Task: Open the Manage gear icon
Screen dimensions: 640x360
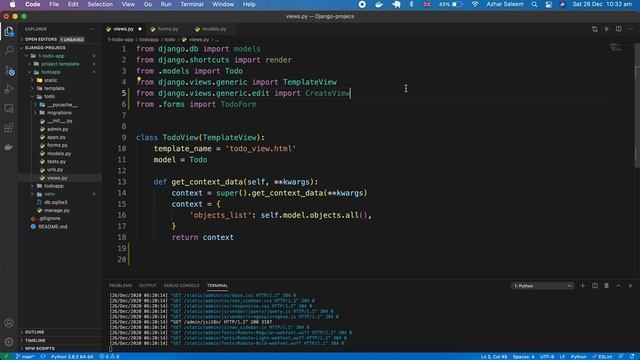Action: [x=9, y=342]
